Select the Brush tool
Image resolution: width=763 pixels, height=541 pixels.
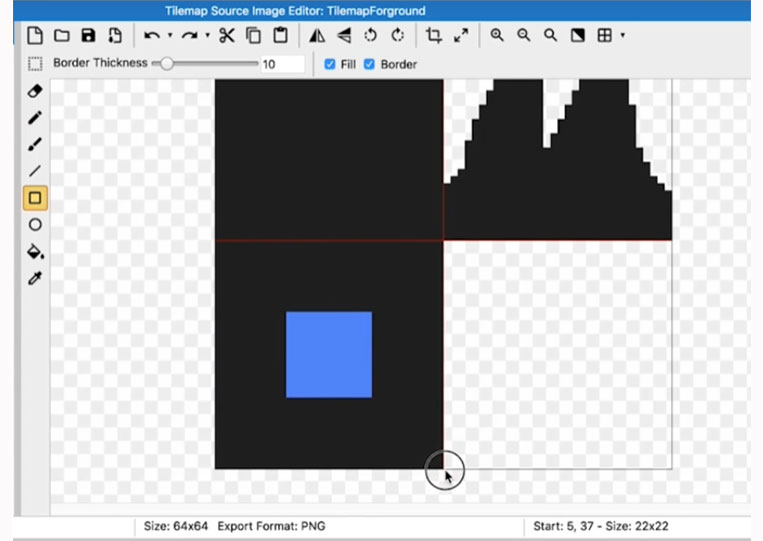(x=35, y=144)
